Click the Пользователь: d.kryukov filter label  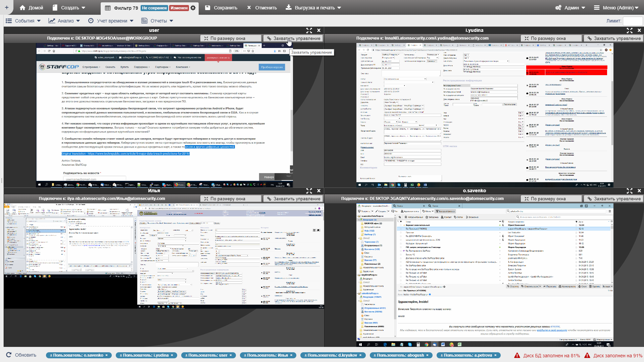[x=331, y=355]
